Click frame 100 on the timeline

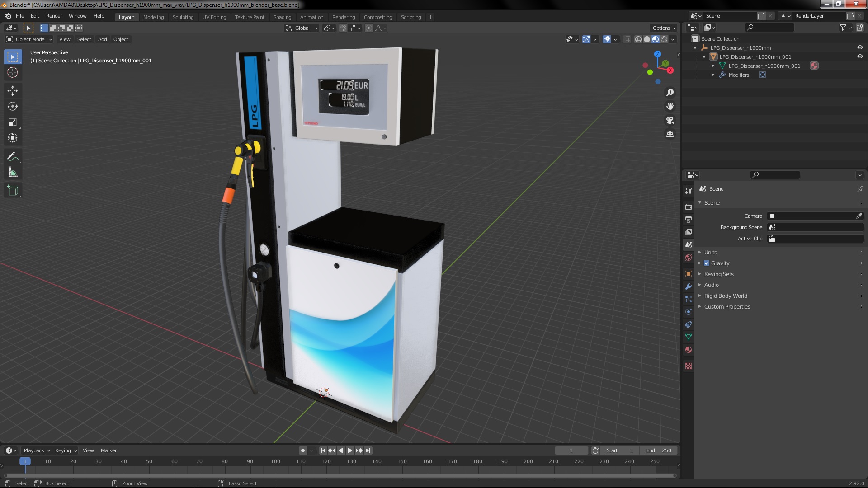275,462
